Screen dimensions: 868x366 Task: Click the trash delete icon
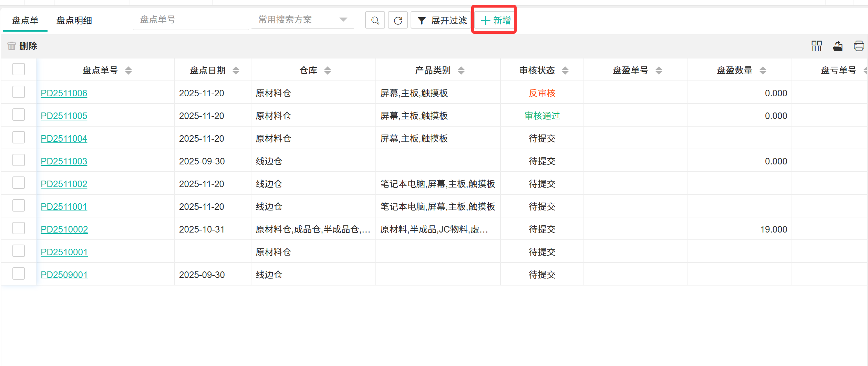coord(12,46)
